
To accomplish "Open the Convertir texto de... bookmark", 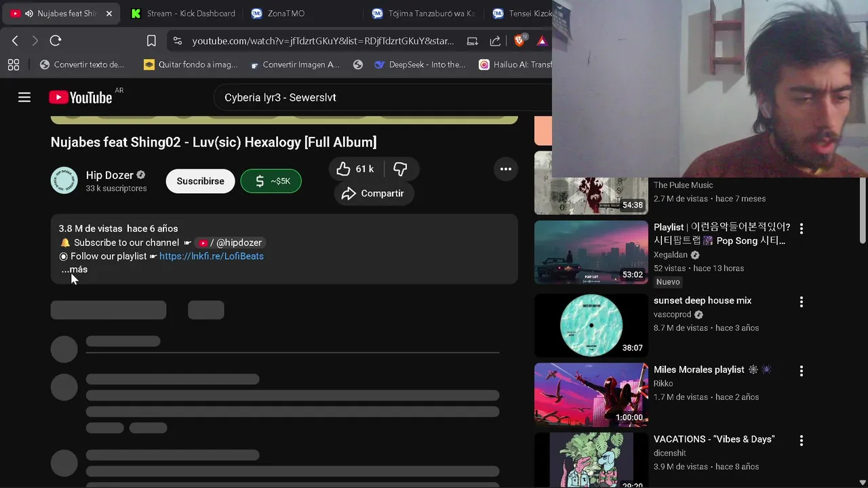I will (x=82, y=64).
